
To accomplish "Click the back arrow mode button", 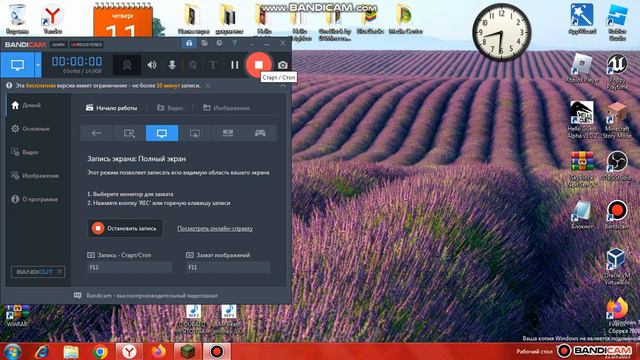I will 96,133.
